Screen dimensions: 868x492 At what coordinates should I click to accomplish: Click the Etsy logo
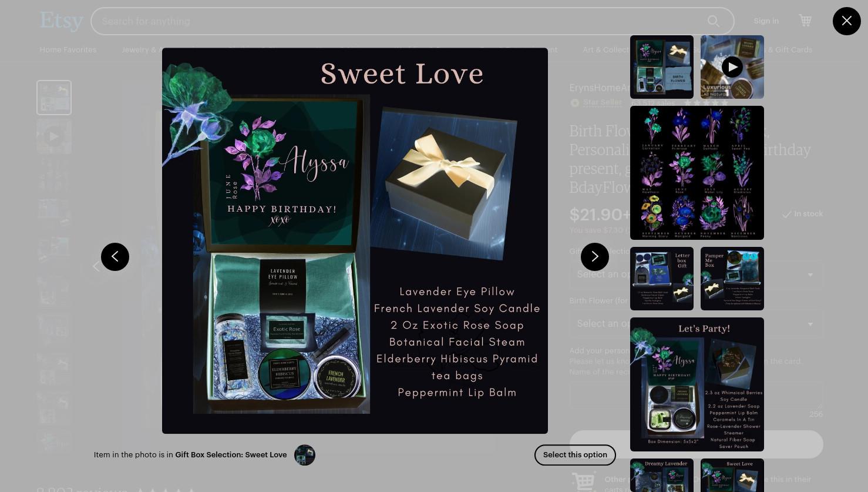61,21
